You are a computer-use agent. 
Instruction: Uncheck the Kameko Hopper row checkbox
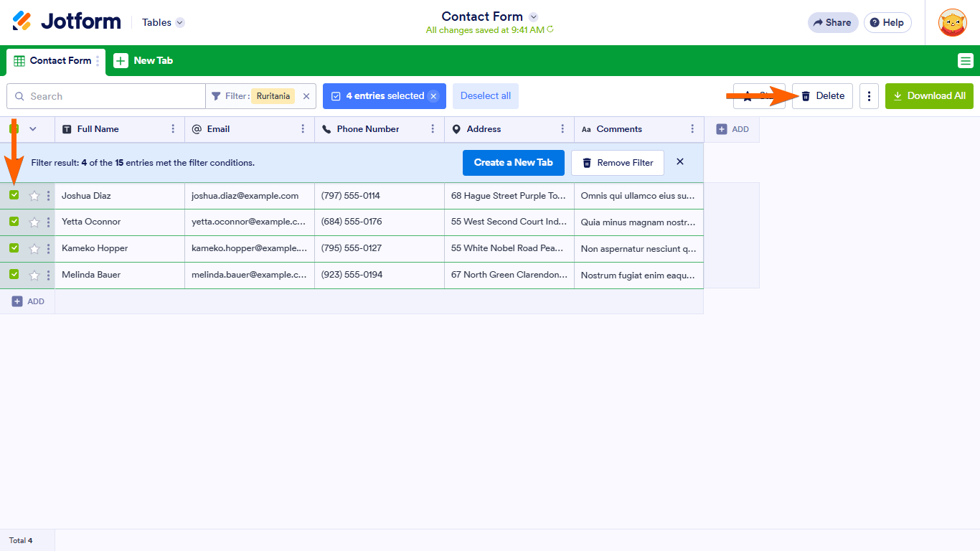point(14,248)
